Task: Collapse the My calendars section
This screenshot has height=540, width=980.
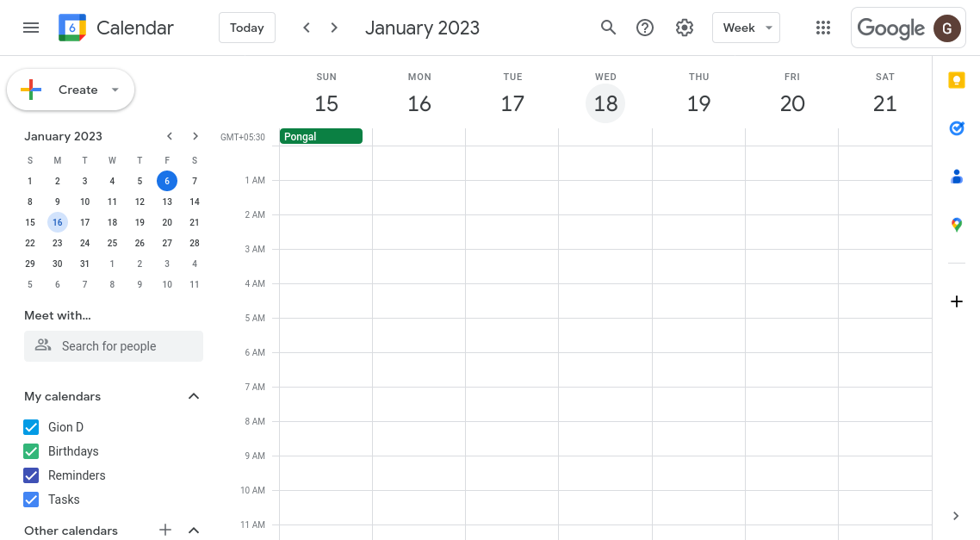Action: pyautogui.click(x=194, y=396)
